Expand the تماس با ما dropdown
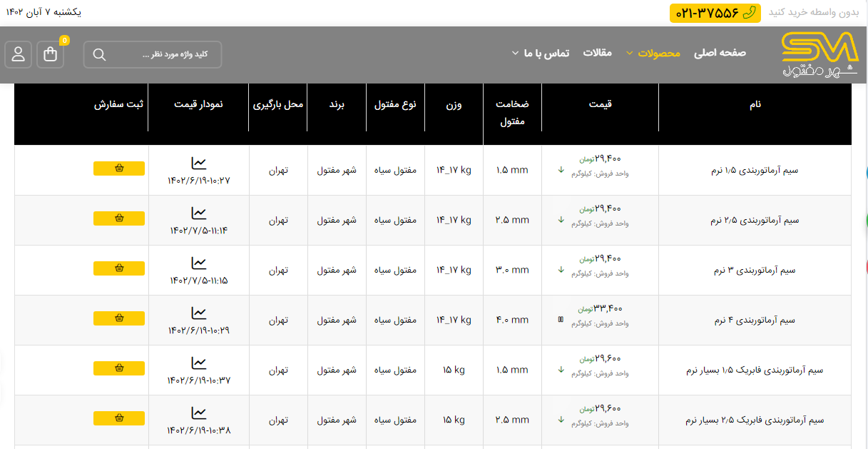Image resolution: width=868 pixels, height=449 pixels. click(x=540, y=54)
